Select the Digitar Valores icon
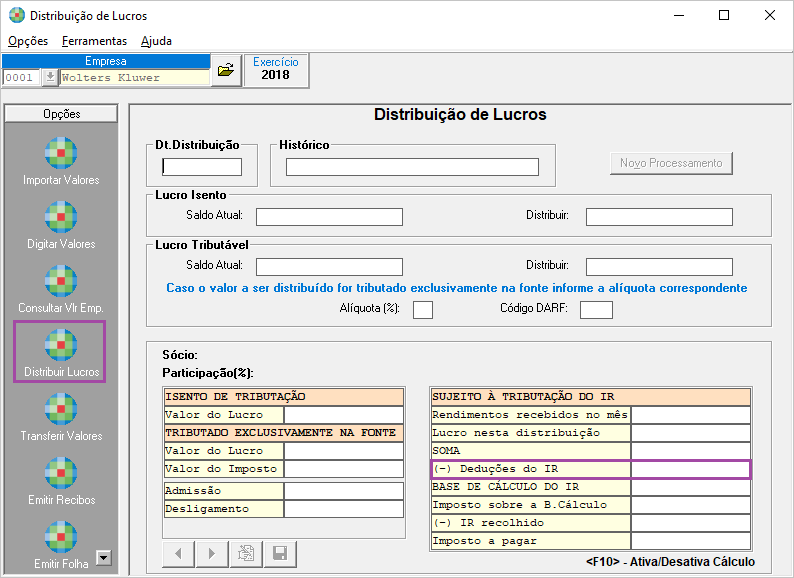This screenshot has height=578, width=794. [61, 217]
